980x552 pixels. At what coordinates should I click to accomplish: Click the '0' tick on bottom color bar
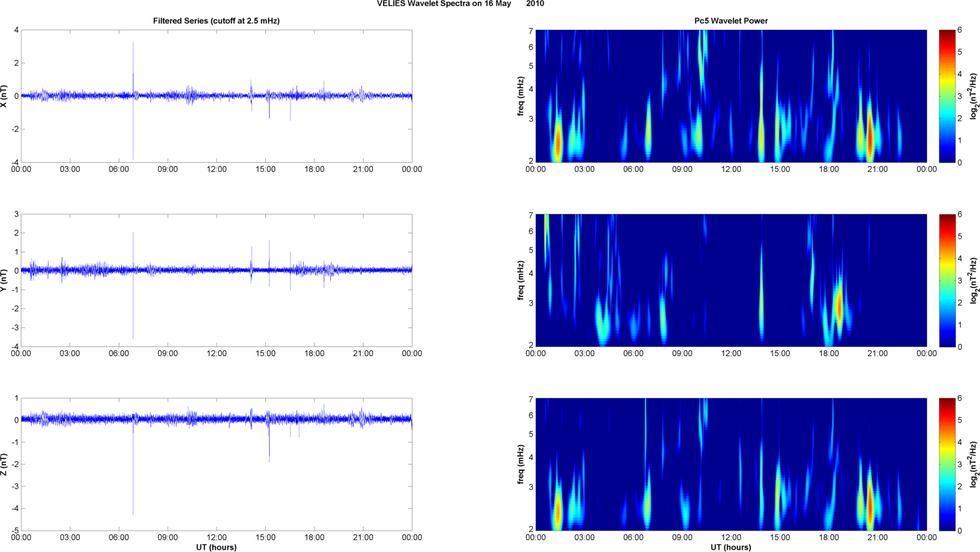tap(960, 531)
